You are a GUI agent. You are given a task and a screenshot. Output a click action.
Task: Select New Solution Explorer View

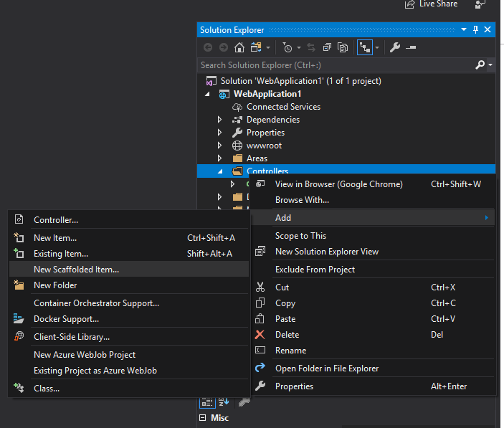pos(373,252)
